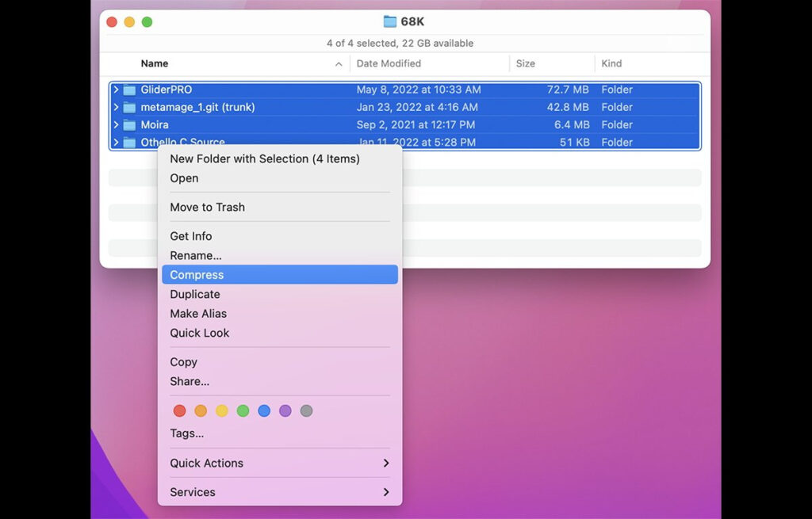Expand the GliderPRO folder disclosure arrow
The image size is (812, 519).
click(x=116, y=90)
